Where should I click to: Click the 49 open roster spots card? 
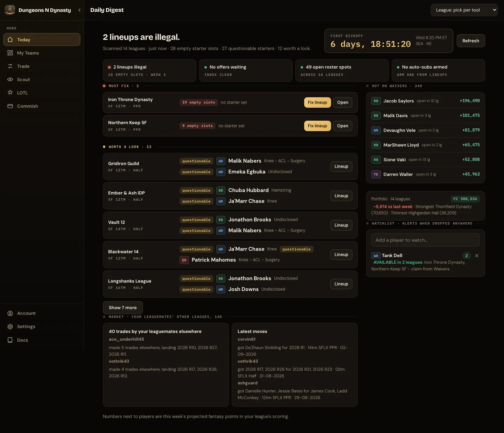pos(342,70)
